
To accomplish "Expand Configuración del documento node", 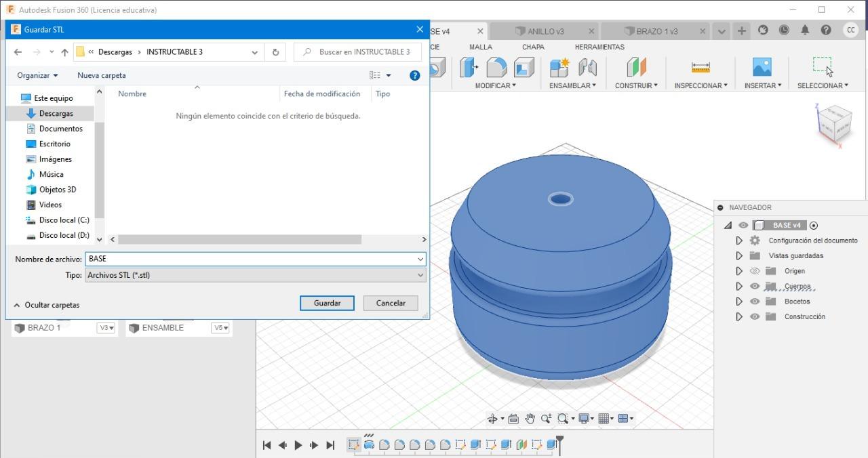I will (739, 241).
